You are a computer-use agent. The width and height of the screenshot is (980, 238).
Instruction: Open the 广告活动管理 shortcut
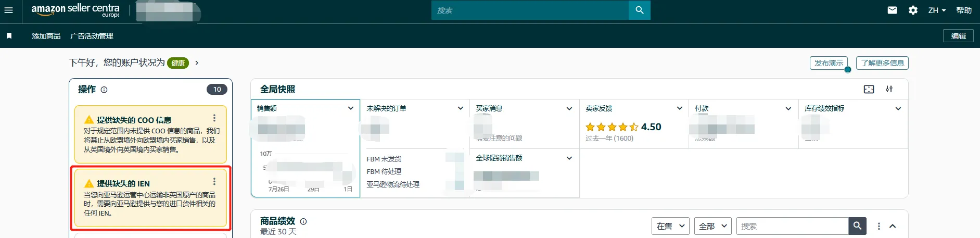[x=92, y=36]
